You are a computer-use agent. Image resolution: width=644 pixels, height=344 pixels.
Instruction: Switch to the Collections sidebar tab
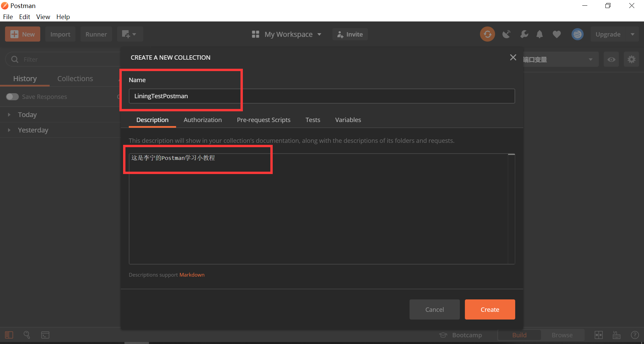(x=75, y=78)
